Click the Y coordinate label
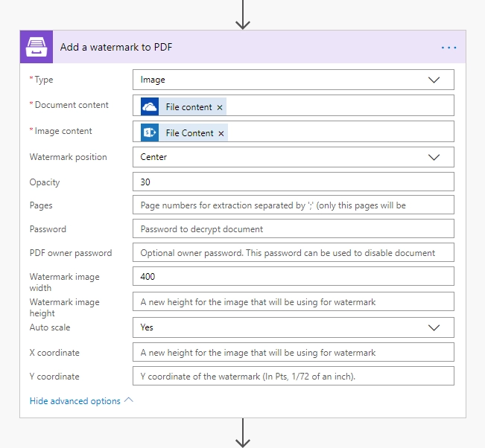Viewport: 485px width, 448px height. [x=54, y=377]
